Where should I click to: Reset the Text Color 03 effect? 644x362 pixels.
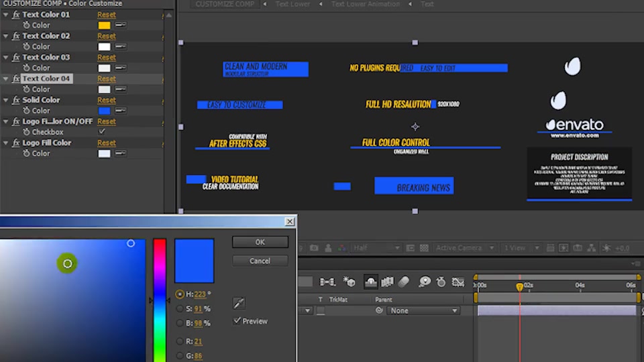click(x=107, y=57)
